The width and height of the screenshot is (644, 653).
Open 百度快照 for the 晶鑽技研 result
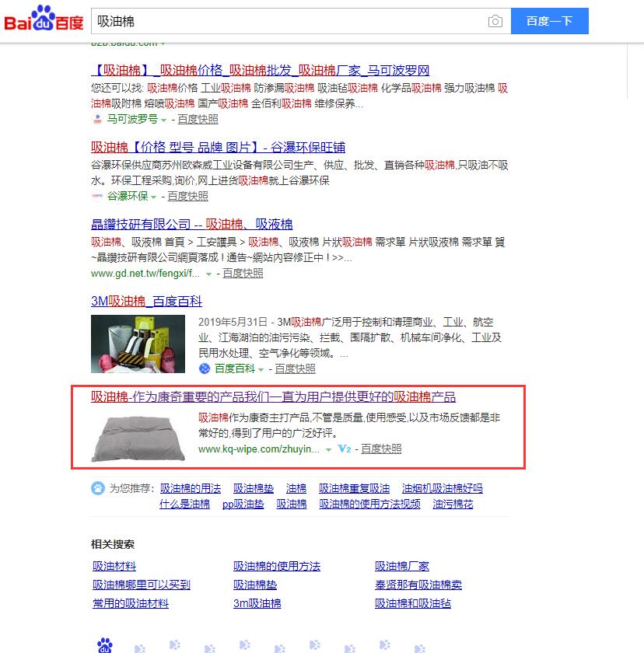coord(243,273)
